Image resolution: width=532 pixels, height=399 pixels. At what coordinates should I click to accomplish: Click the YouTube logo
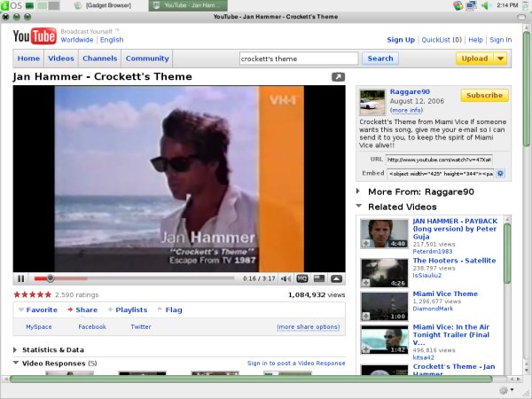(35, 35)
